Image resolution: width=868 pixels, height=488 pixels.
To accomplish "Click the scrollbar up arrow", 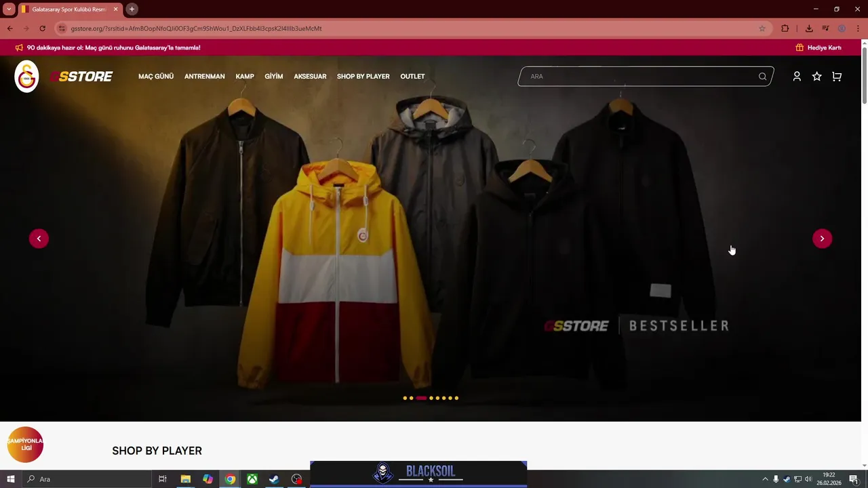I will click(x=865, y=43).
